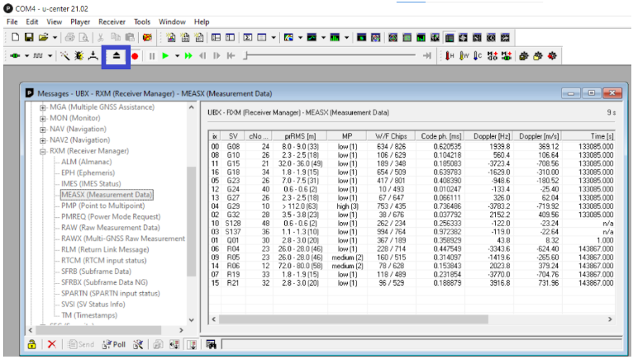The image size is (633, 364).
Task: Click the Eject button in player toolbar
Action: [117, 56]
